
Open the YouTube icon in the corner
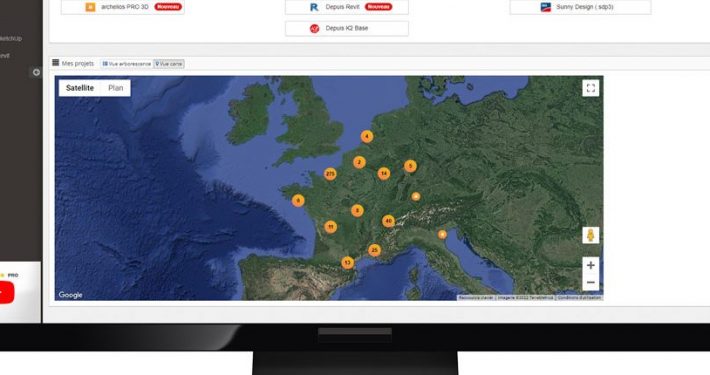point(6,292)
